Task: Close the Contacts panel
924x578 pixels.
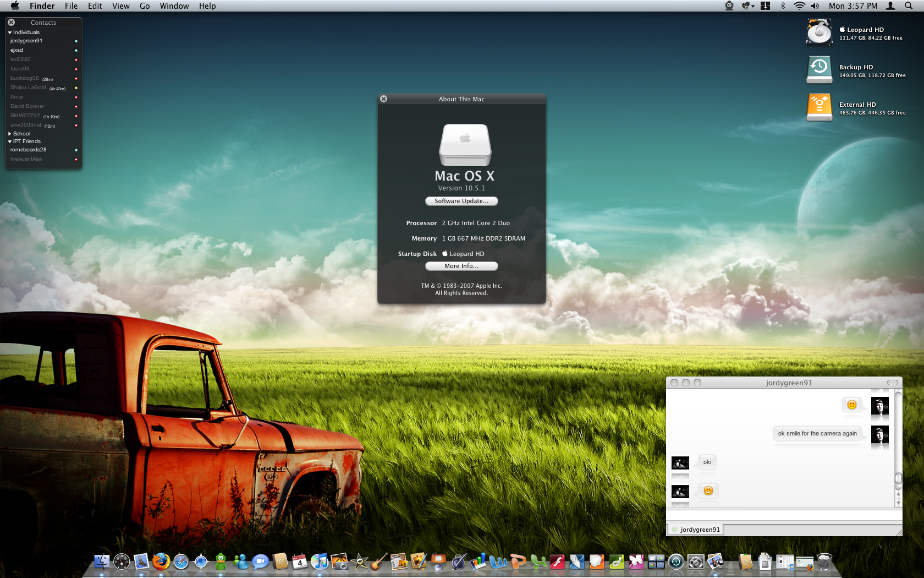Action: (12, 23)
